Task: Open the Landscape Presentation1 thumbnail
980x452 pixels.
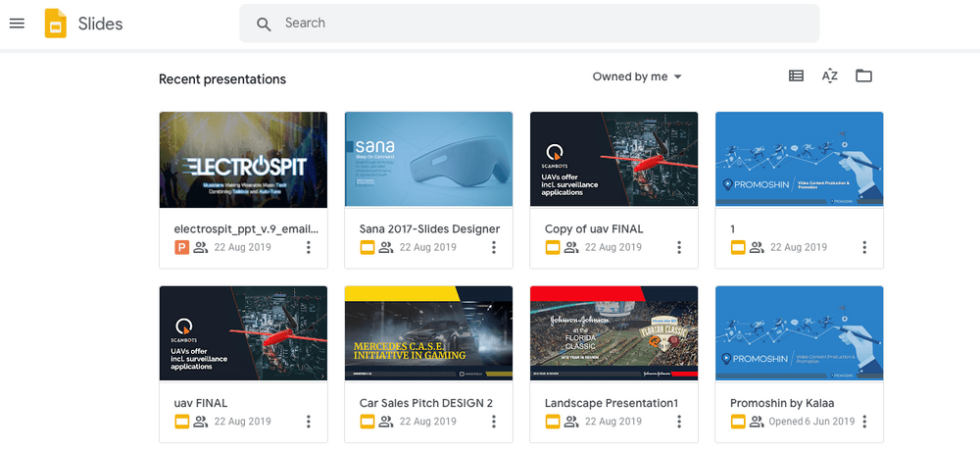Action: (x=613, y=333)
